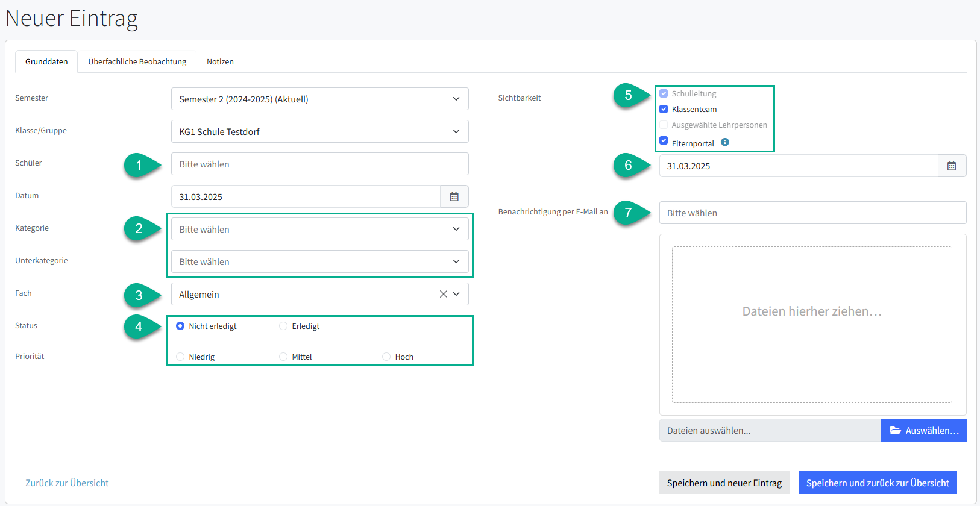
Task: Set priority to Niedrig
Action: point(180,357)
